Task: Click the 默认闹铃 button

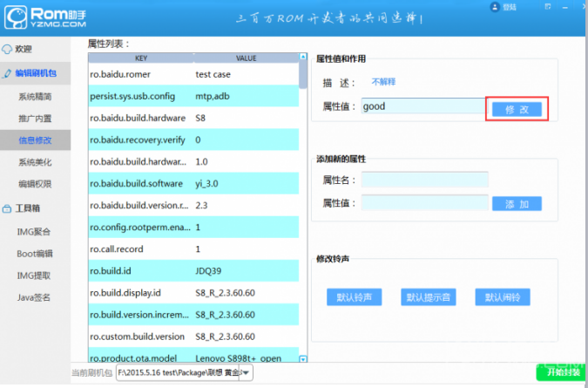Action: (x=503, y=297)
